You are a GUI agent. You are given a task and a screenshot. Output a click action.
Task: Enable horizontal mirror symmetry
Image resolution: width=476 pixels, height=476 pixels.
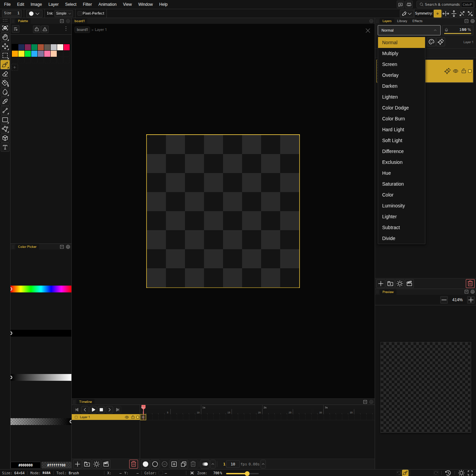coord(446,14)
